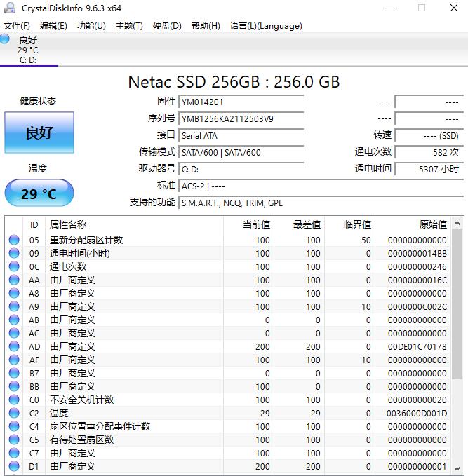The image size is (468, 476).
Task: Click status orb for row AA
Action: point(14,280)
